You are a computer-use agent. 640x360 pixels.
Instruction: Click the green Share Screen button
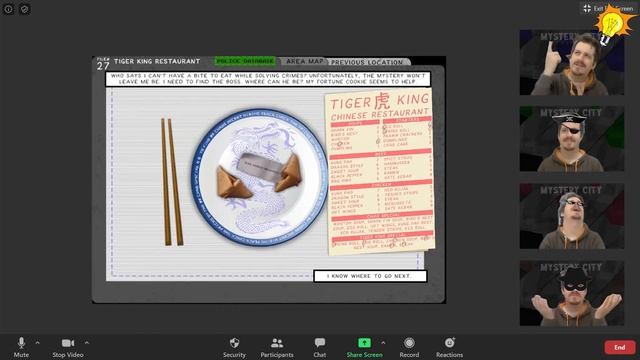[x=364, y=347]
